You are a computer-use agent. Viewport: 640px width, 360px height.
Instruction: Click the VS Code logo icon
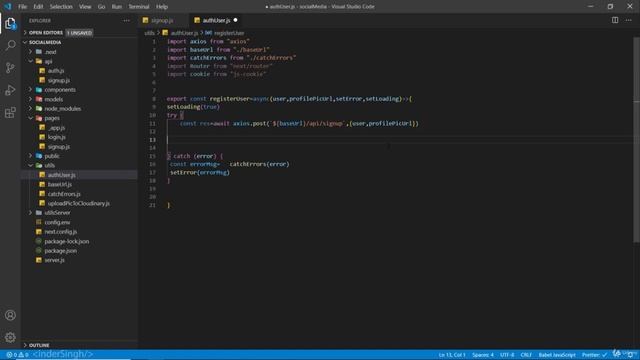tap(7, 7)
